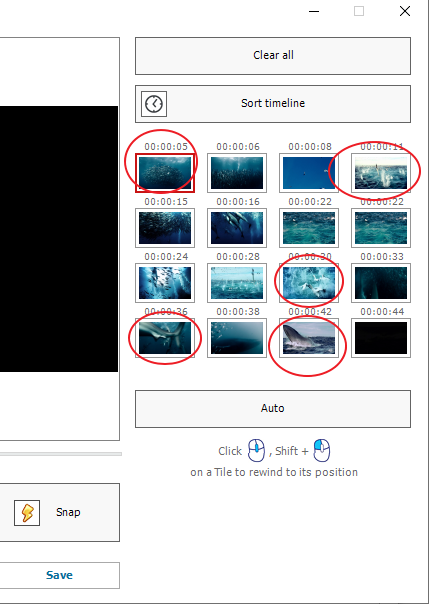Click the clock icon beside Sort timeline

click(154, 104)
